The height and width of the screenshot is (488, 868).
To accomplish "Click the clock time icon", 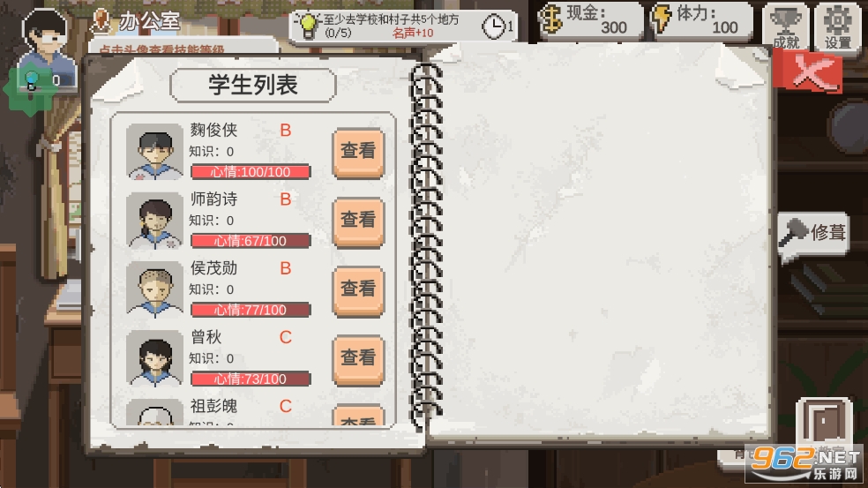I will click(493, 26).
